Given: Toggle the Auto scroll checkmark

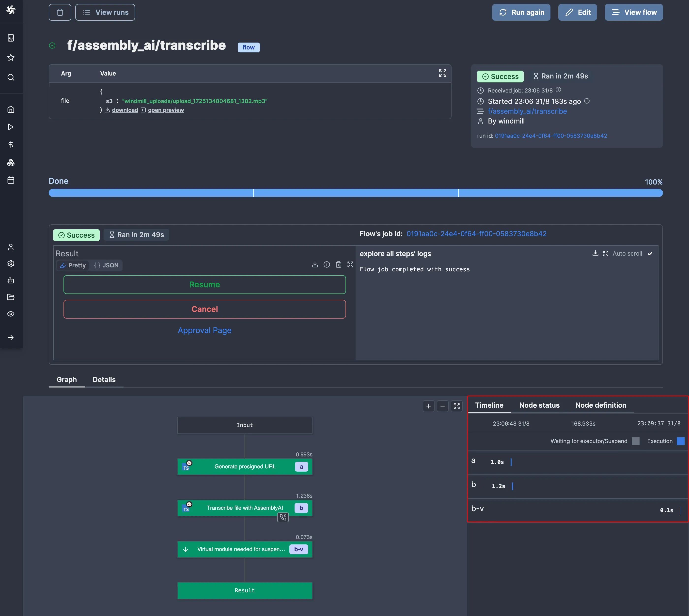Looking at the screenshot, I should pyautogui.click(x=650, y=254).
